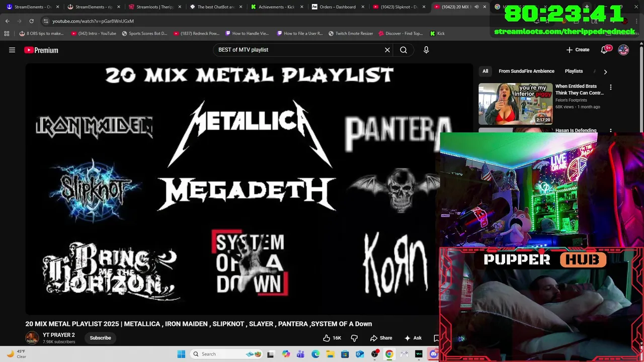Screen dimensions: 644x362
Task: Click the browser address bar URL
Action: [x=93, y=21]
